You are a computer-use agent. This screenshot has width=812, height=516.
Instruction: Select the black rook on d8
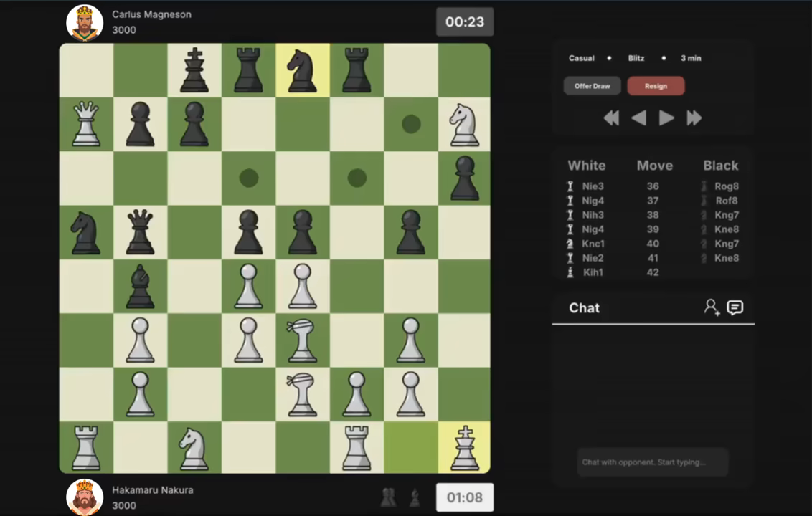pyautogui.click(x=249, y=70)
